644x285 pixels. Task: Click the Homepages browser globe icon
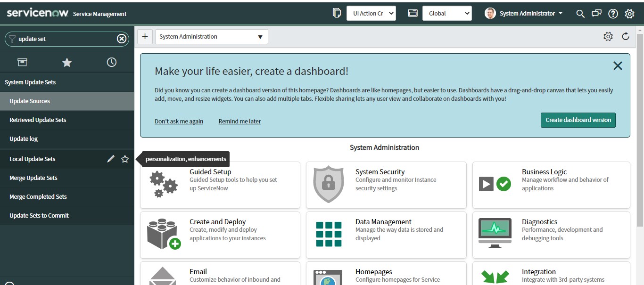click(329, 277)
